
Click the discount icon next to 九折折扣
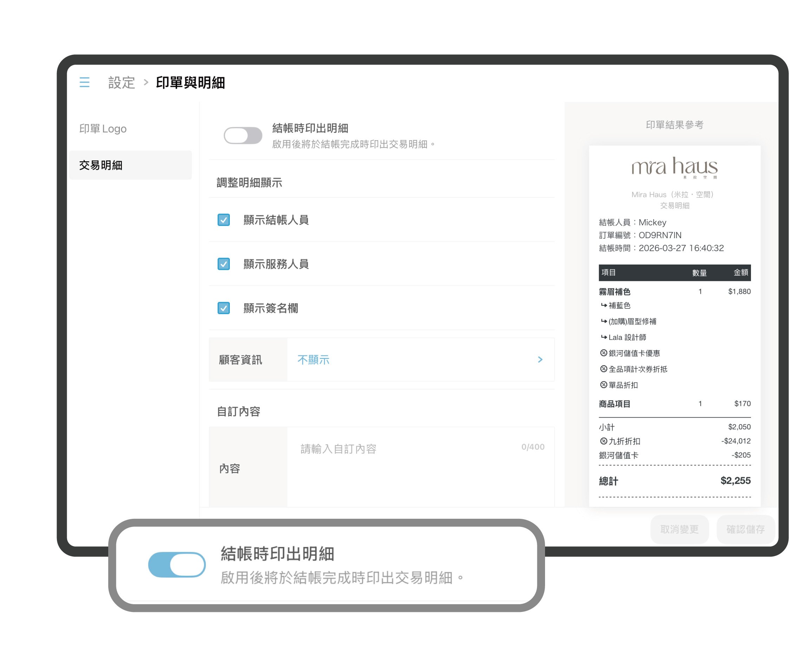[x=603, y=441]
